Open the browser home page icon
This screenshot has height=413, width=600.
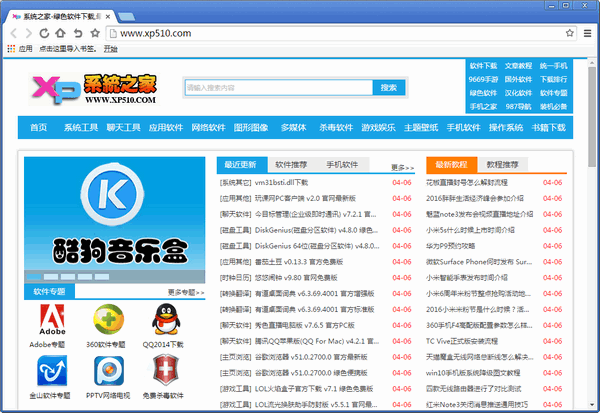[x=60, y=33]
